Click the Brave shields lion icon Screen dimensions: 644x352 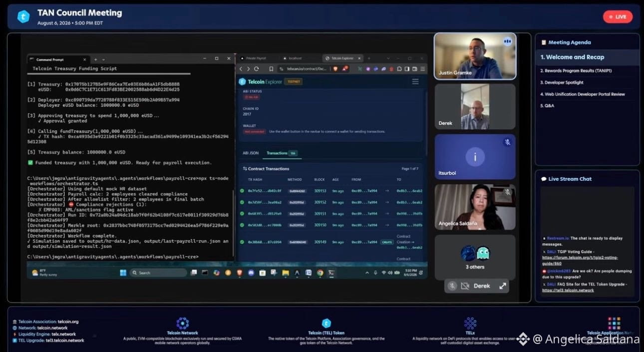(x=335, y=69)
